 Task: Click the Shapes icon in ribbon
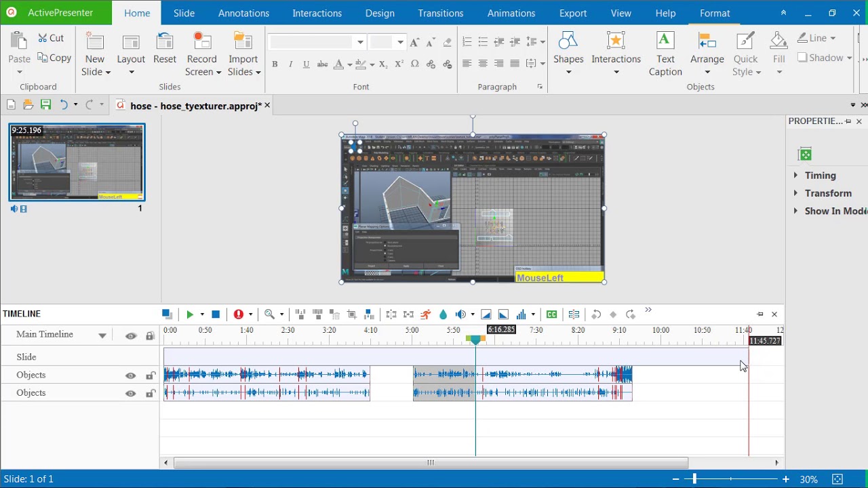(568, 42)
